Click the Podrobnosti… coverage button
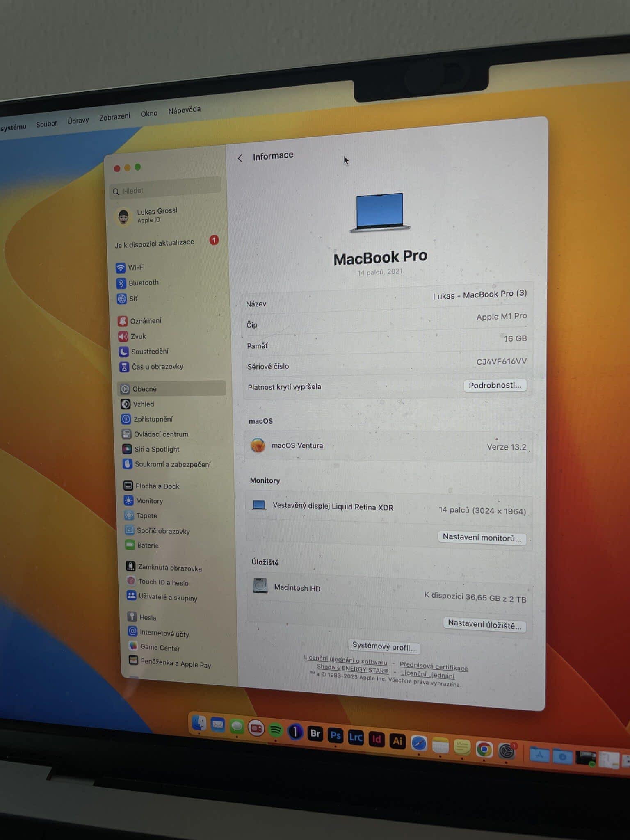 [x=495, y=385]
